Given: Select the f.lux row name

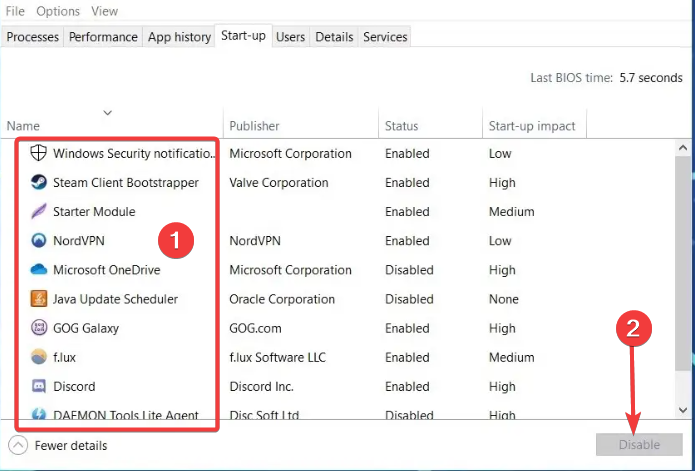Looking at the screenshot, I should click(64, 357).
